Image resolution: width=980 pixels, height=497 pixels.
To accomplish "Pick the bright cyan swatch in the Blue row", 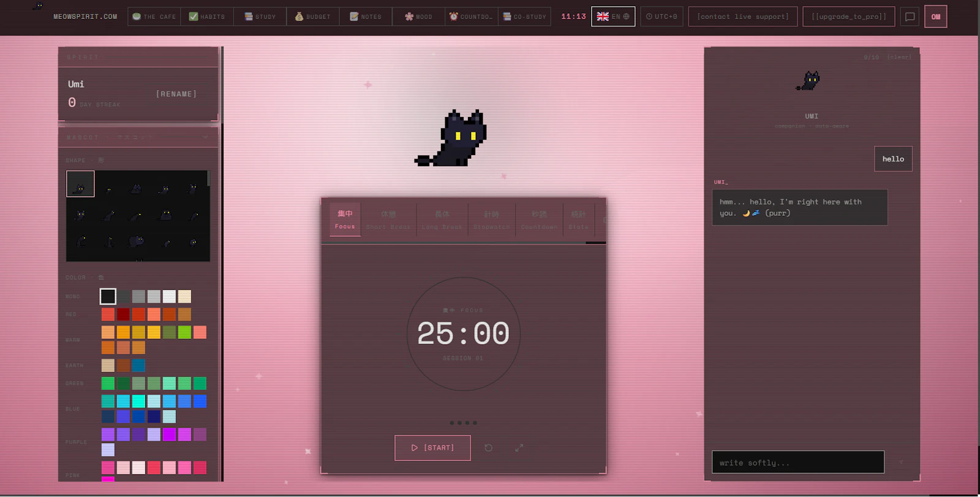I will pos(138,401).
